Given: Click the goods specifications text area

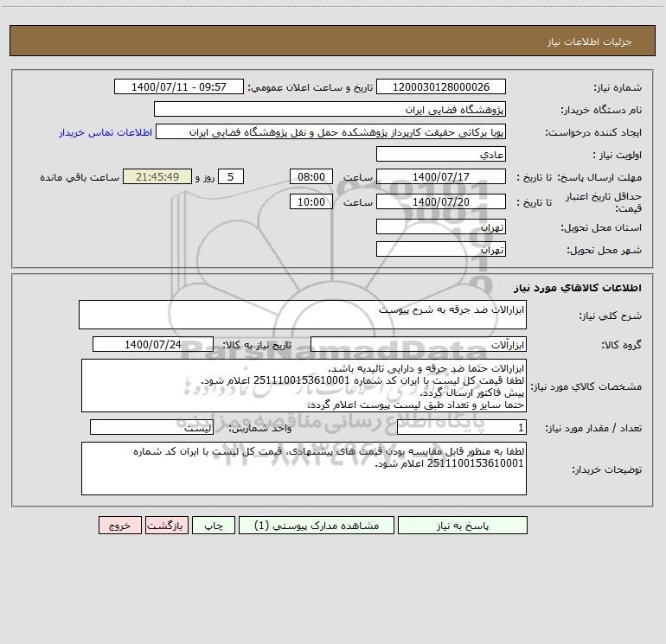Looking at the screenshot, I should click(x=304, y=386).
